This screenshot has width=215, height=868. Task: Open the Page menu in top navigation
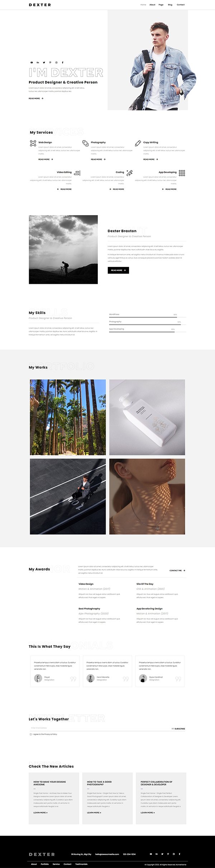(x=161, y=5)
